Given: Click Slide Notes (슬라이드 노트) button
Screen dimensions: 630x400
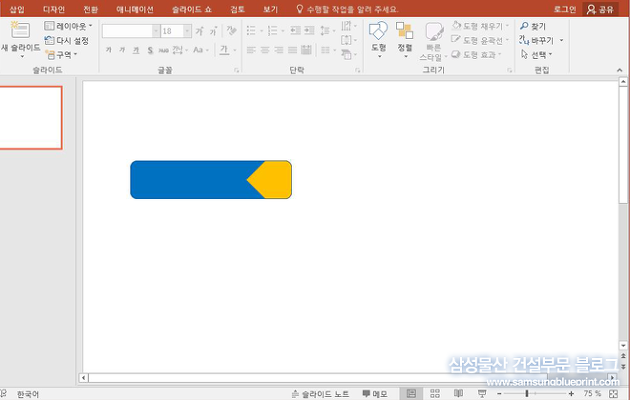Looking at the screenshot, I should click(x=320, y=394).
